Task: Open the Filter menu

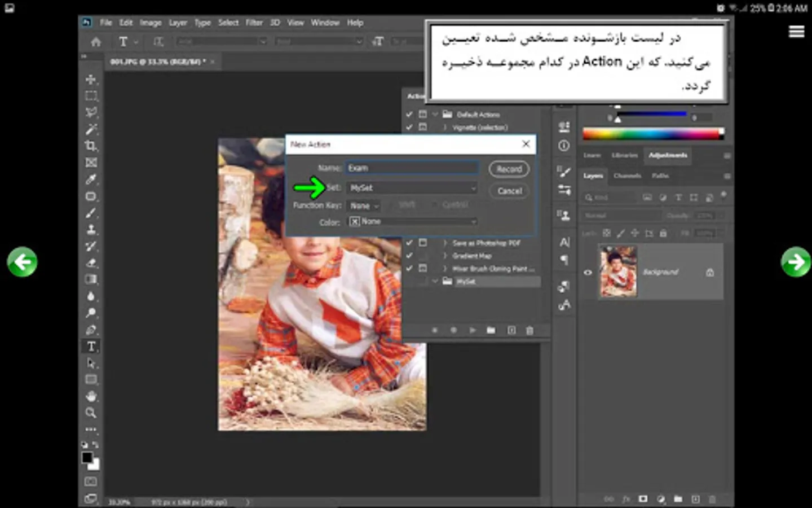Action: tap(254, 23)
